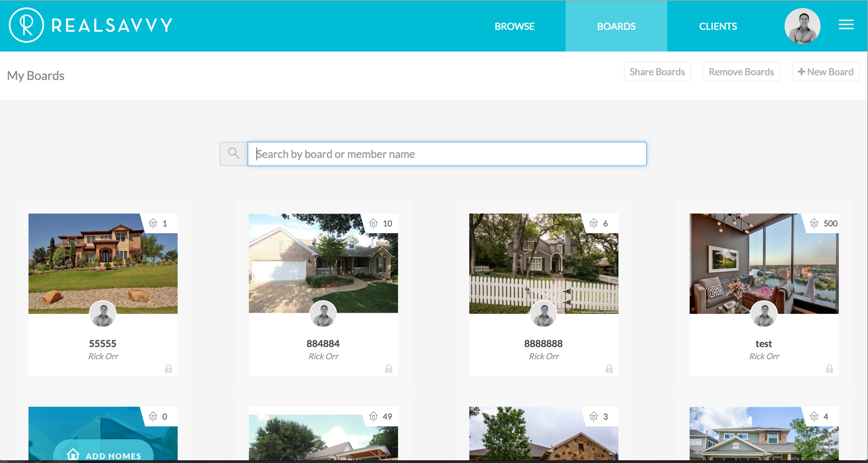Click the owner avatar on board 55555
This screenshot has height=463, width=868.
click(103, 314)
